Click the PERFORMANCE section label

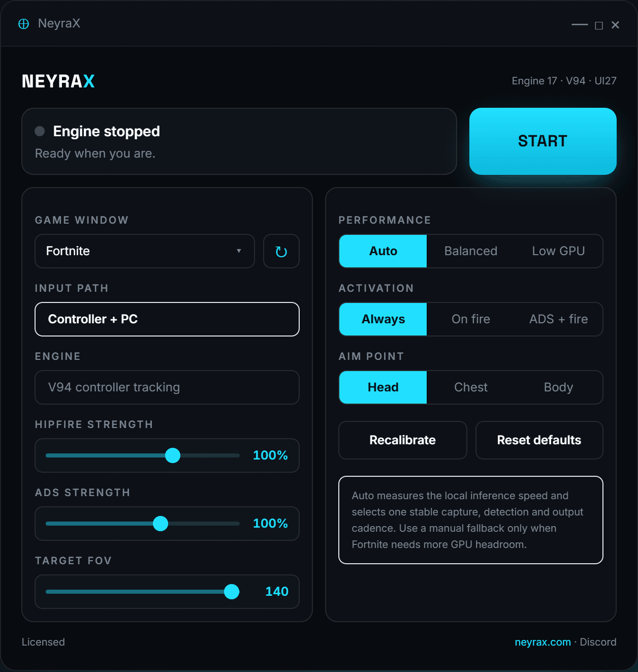385,220
